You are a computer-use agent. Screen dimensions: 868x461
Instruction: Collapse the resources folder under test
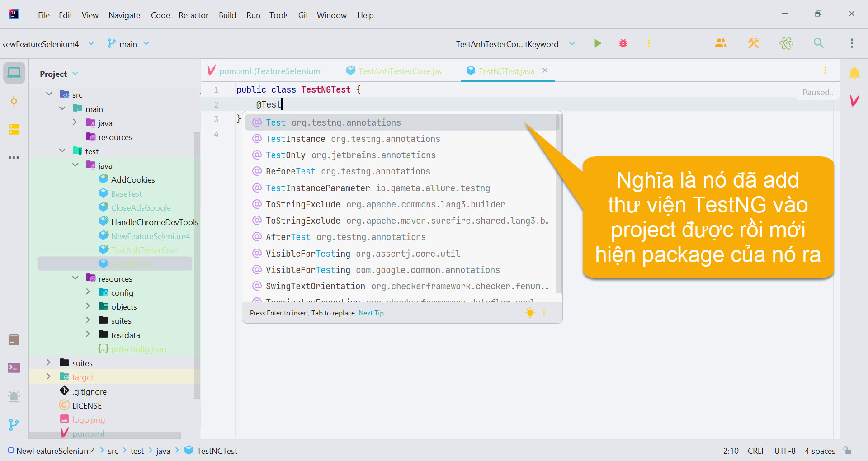pyautogui.click(x=75, y=278)
